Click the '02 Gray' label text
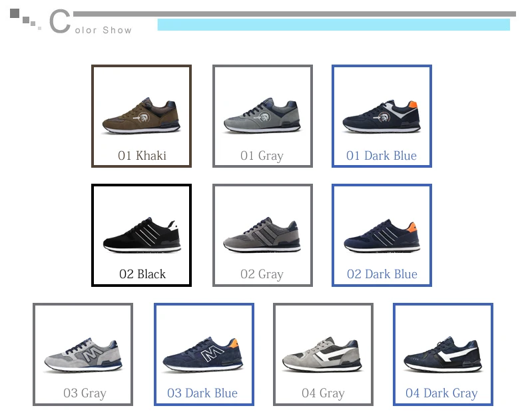This screenshot has width=526, height=420. tap(262, 275)
